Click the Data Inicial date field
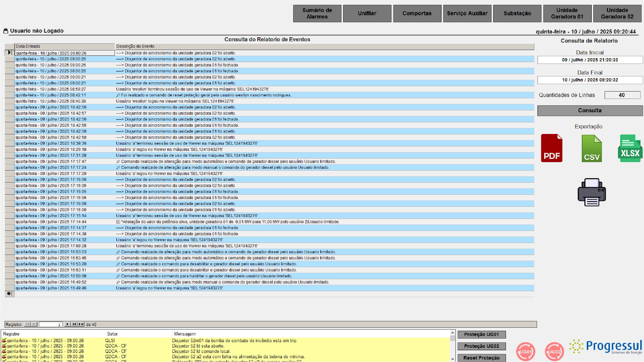The image size is (644, 362). [590, 60]
